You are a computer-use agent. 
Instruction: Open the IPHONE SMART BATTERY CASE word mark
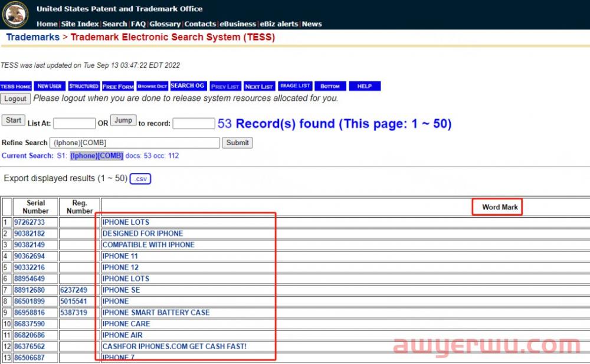coord(156,313)
